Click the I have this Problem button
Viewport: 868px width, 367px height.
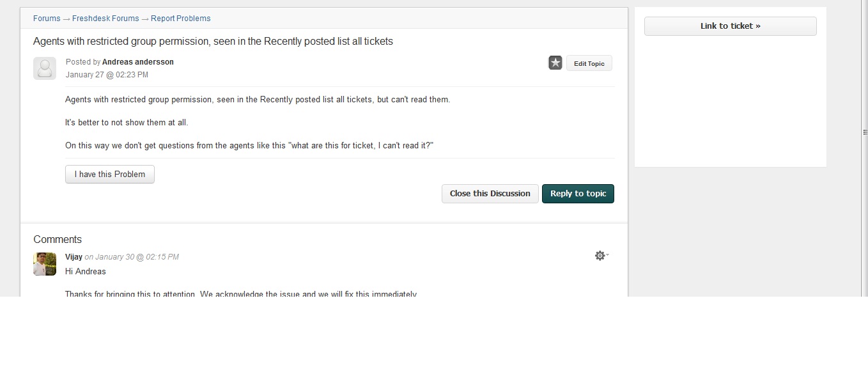pos(110,175)
